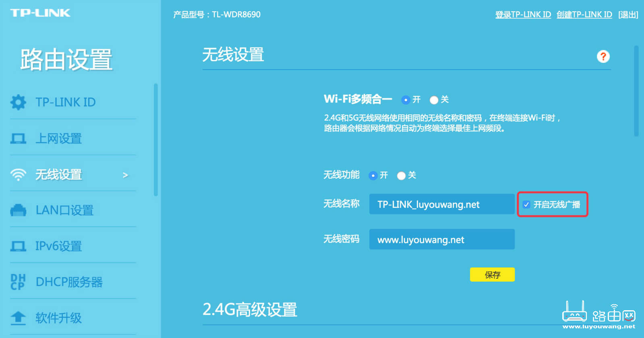The image size is (644, 338).
Task: Click the TP-LINK logo
Action: click(40, 13)
